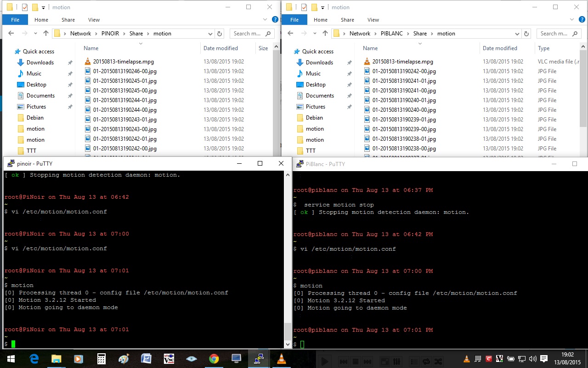Screen dimensions: 588x368
Task: Click the PuTTY icon in the taskbar
Action: click(x=259, y=359)
